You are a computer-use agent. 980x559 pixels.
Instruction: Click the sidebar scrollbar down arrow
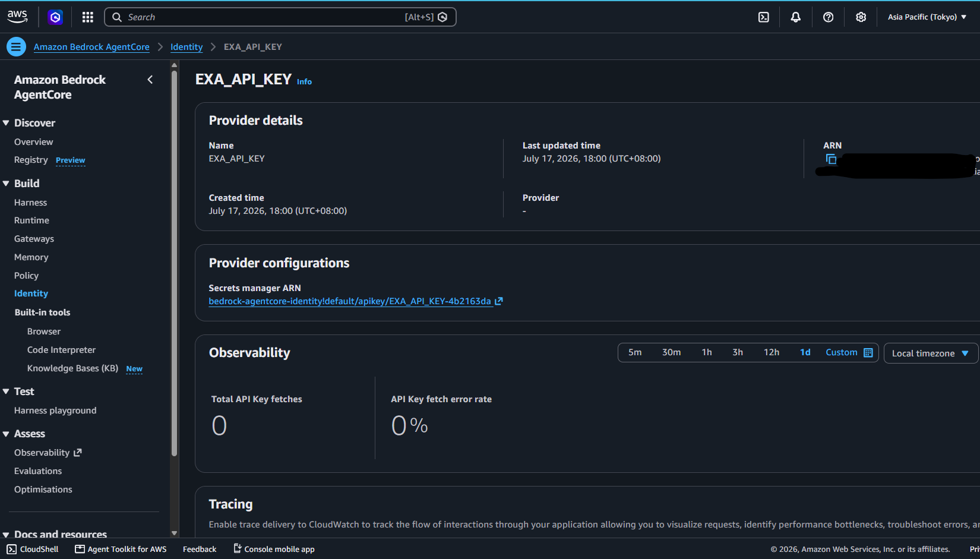pos(174,533)
